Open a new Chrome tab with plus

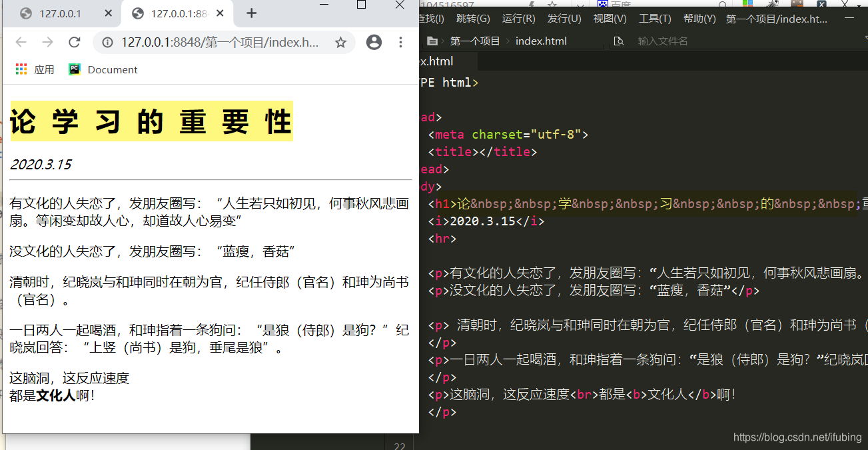[251, 13]
